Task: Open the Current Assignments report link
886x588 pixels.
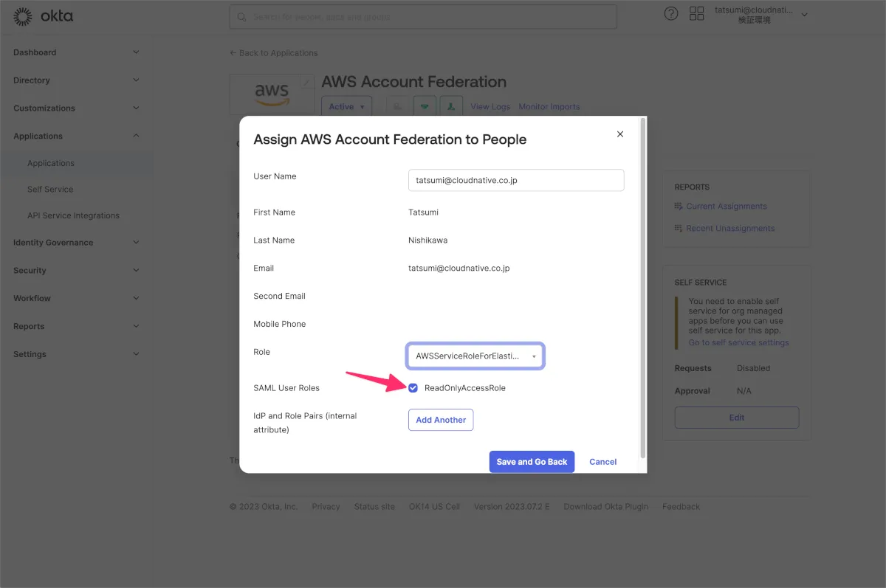Action: [727, 207]
